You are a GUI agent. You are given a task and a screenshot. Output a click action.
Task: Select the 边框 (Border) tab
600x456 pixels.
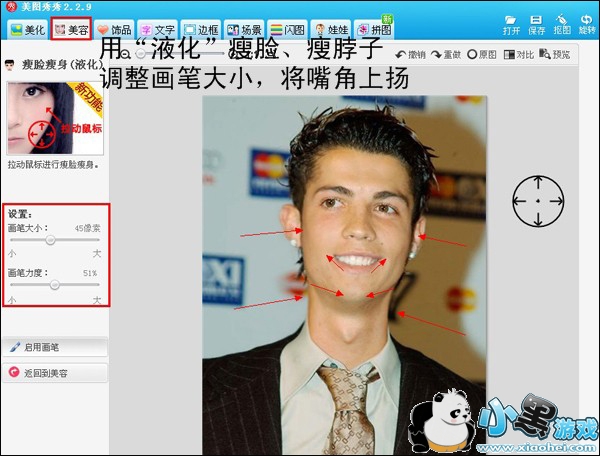click(x=202, y=30)
